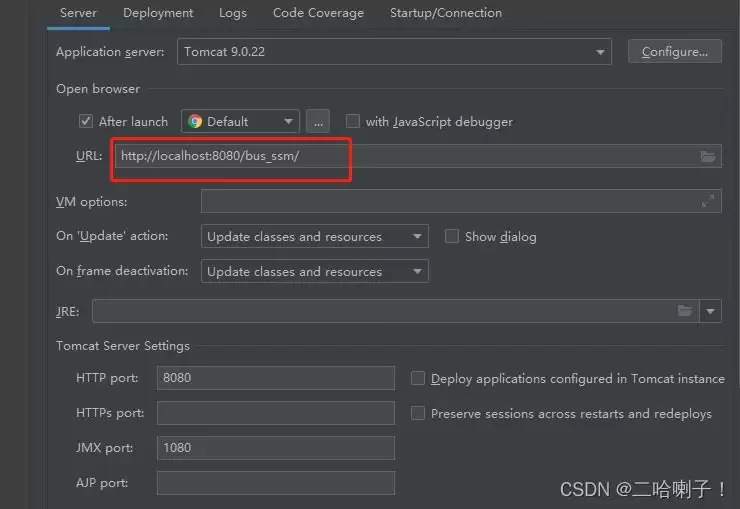Click the folder icon in the URL field

pos(707,156)
